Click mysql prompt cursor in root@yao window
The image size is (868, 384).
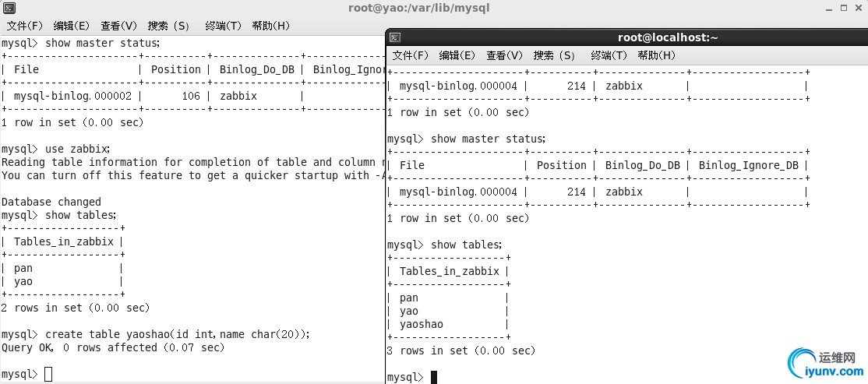point(48,374)
